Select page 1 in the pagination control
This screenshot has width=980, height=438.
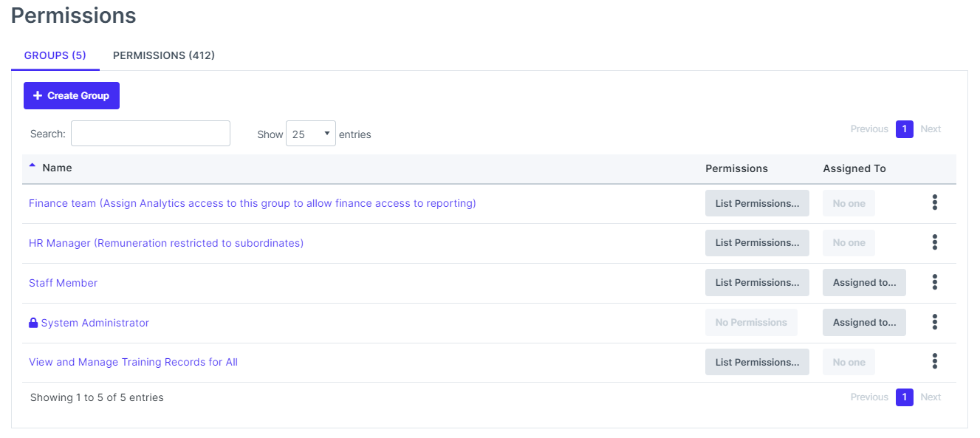tap(904, 129)
